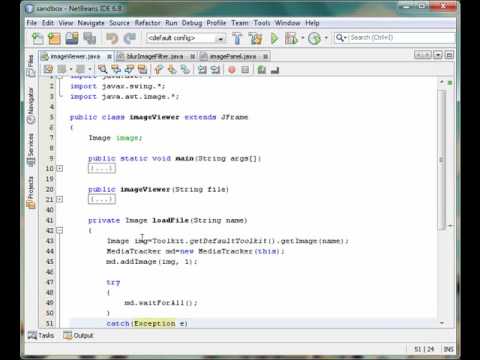Image resolution: width=480 pixels, height=360 pixels.
Task: Open Forward history dropdown arrow
Action: [90, 69]
